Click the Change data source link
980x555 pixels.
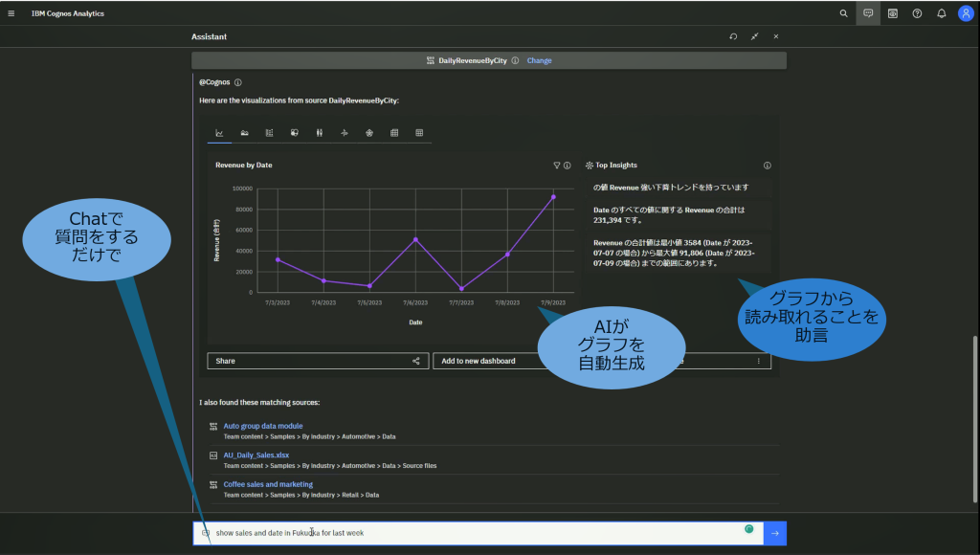pos(540,60)
